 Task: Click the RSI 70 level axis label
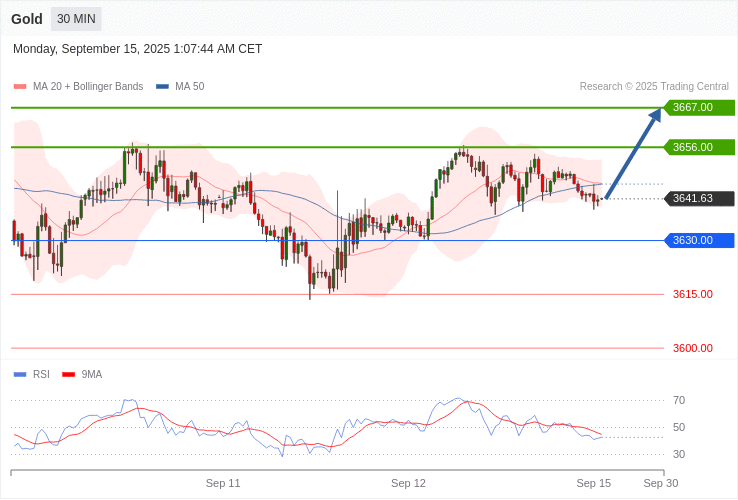coord(679,400)
